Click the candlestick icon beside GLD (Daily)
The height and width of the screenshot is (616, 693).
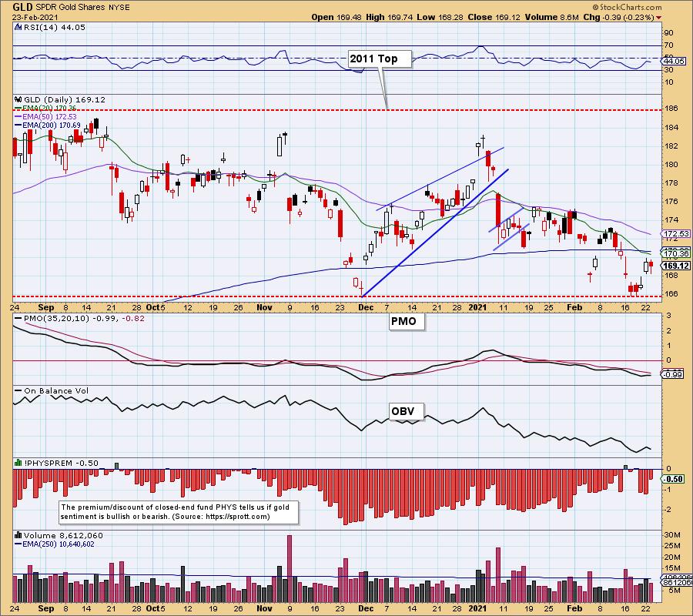[18, 100]
